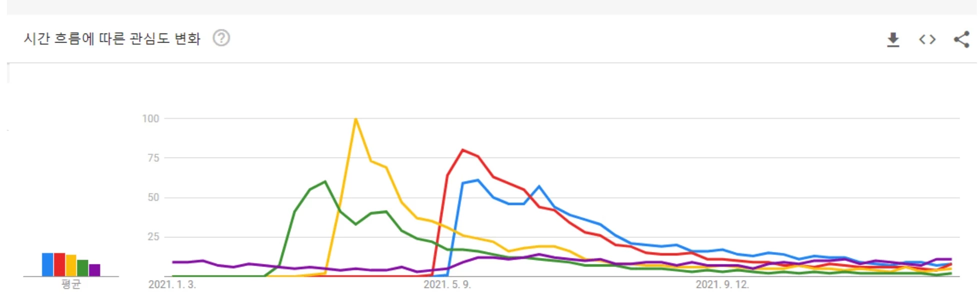
Task: Open the help question mark icon
Action: click(x=221, y=38)
